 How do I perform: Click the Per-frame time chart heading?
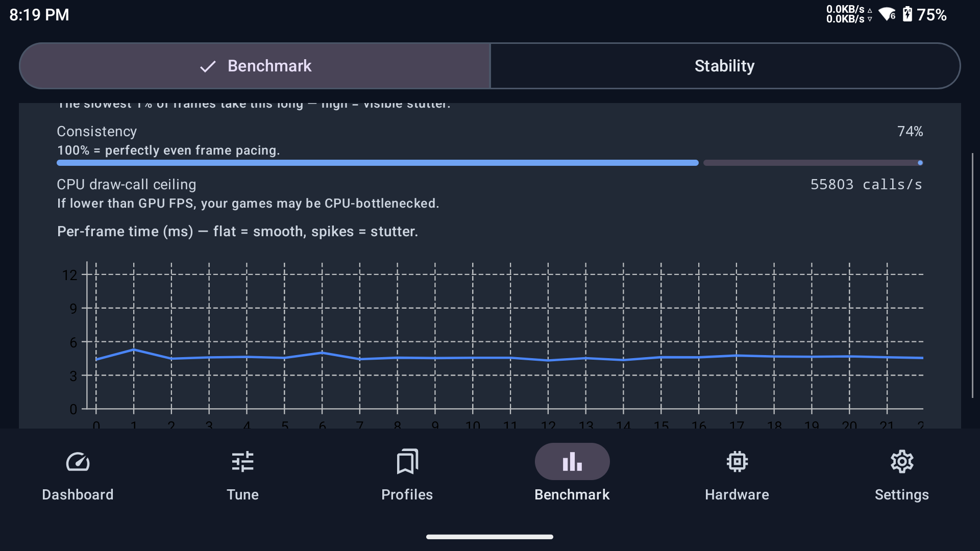pos(237,232)
